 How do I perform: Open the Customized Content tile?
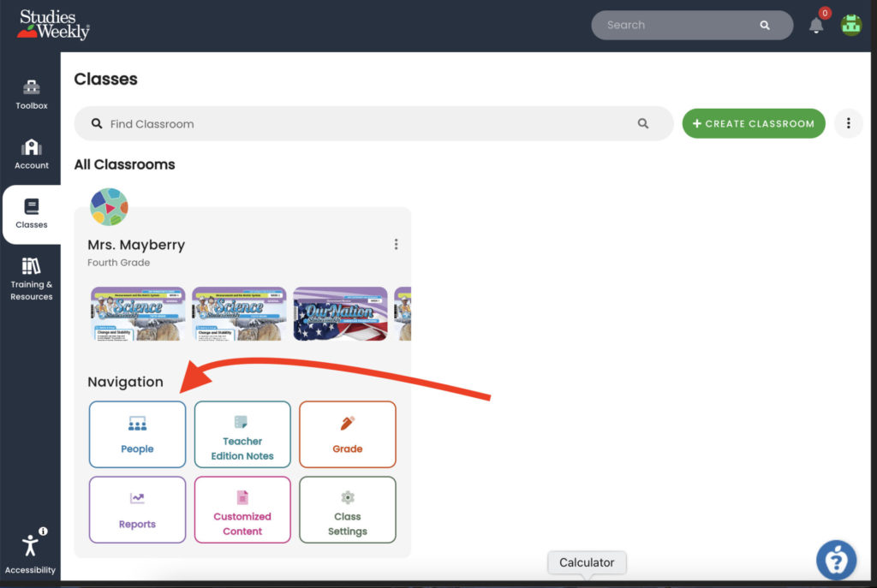coord(242,510)
